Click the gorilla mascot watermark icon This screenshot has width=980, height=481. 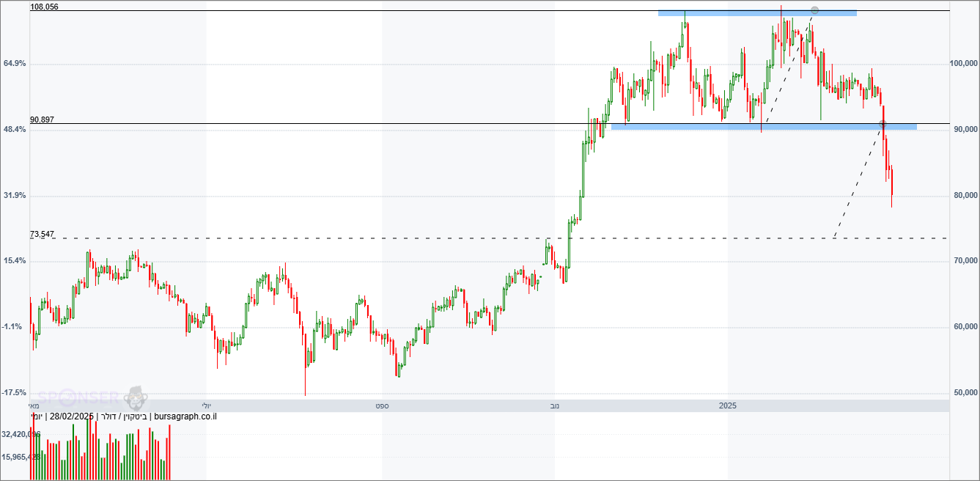coord(136,398)
